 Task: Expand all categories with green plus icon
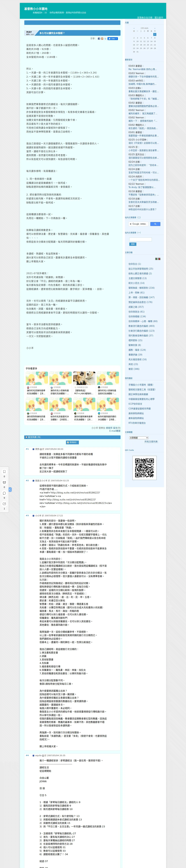click(156, 259)
